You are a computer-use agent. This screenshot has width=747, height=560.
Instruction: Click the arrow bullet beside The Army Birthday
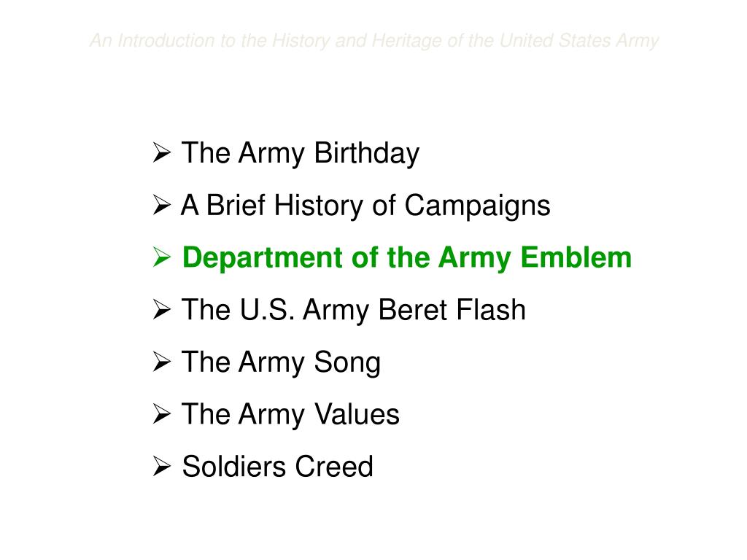point(162,152)
